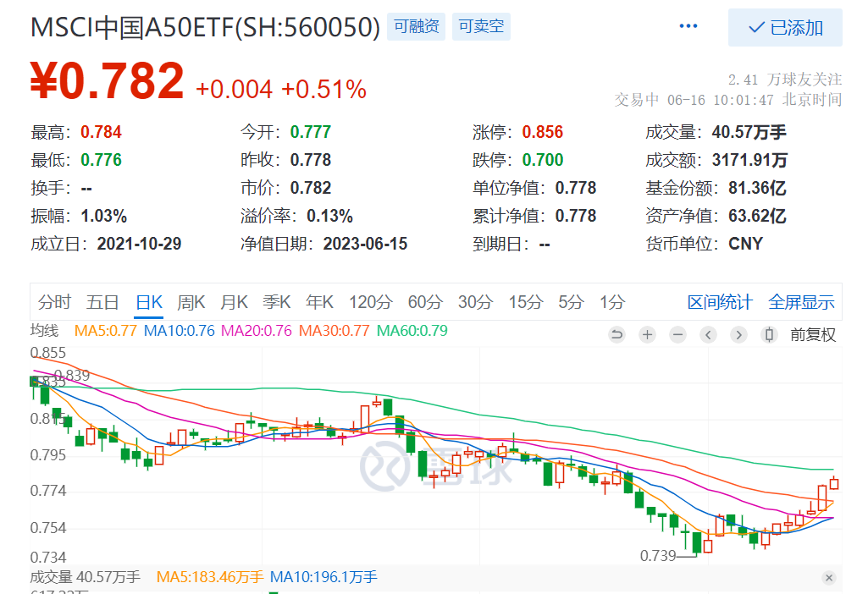Switch to the 15分 chart tab

[x=525, y=302]
